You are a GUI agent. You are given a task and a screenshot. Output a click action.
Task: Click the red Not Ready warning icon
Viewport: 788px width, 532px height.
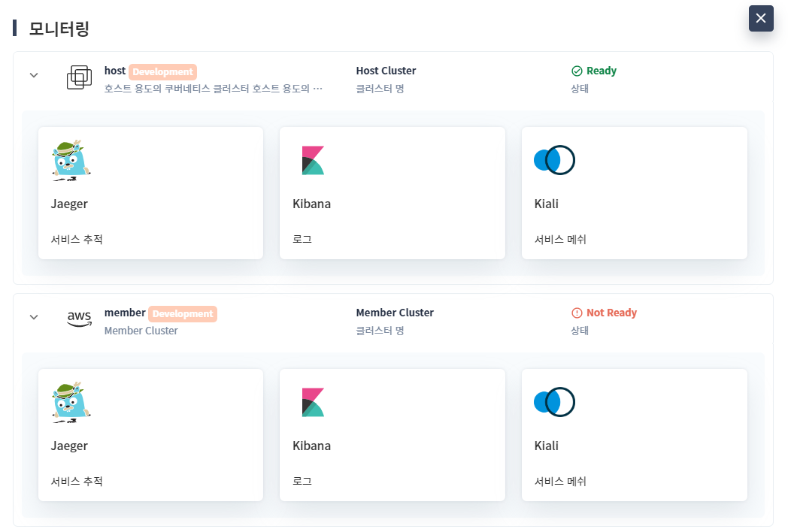click(x=577, y=313)
